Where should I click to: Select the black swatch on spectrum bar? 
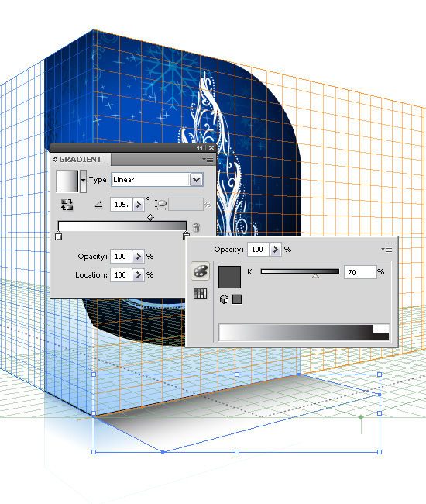(x=381, y=337)
